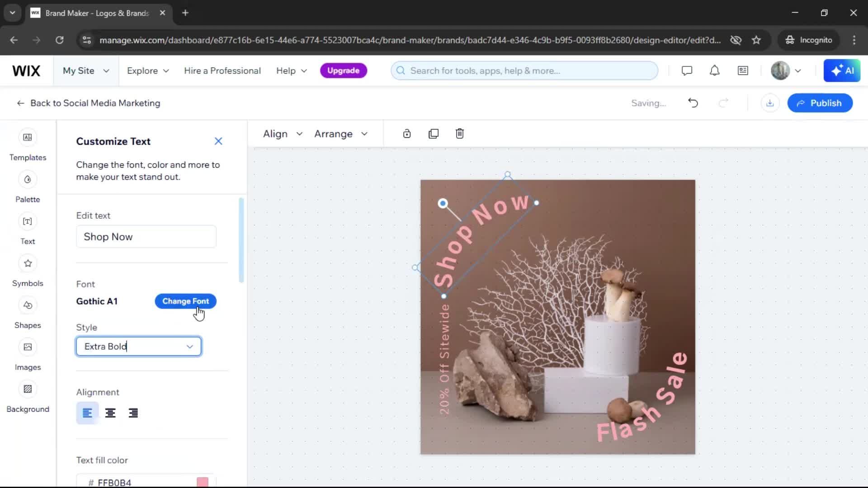Screen dimensions: 868x488
Task: Open the notifications bell
Action: [x=715, y=71]
